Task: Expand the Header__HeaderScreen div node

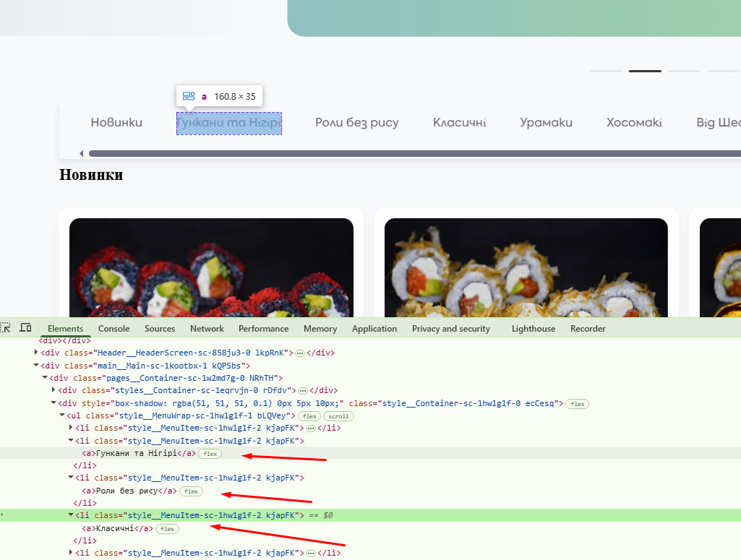Action: click(x=36, y=352)
